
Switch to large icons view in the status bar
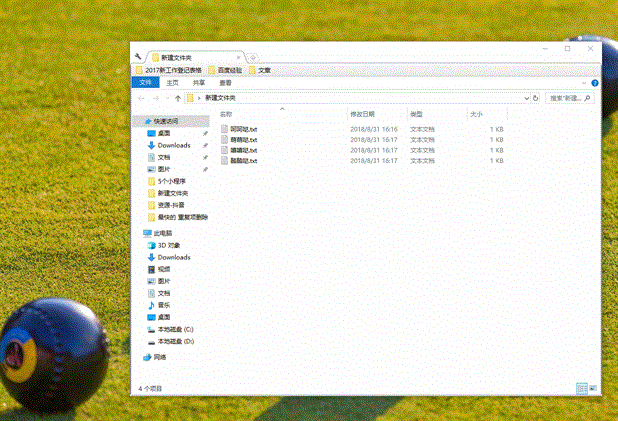[593, 388]
